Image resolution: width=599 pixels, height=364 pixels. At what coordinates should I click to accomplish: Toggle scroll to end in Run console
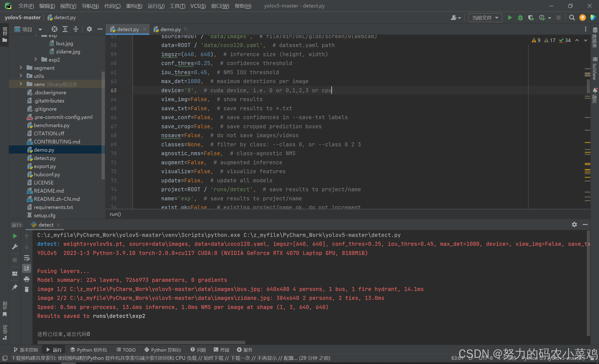coord(26,268)
